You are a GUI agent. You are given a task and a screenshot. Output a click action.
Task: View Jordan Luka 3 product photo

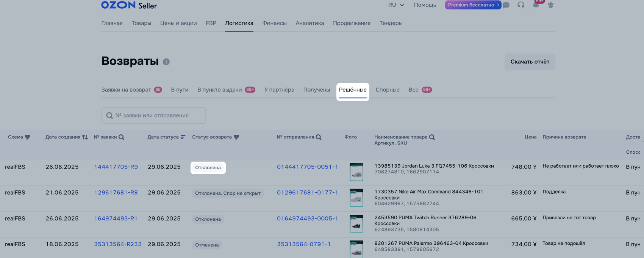pyautogui.click(x=356, y=172)
